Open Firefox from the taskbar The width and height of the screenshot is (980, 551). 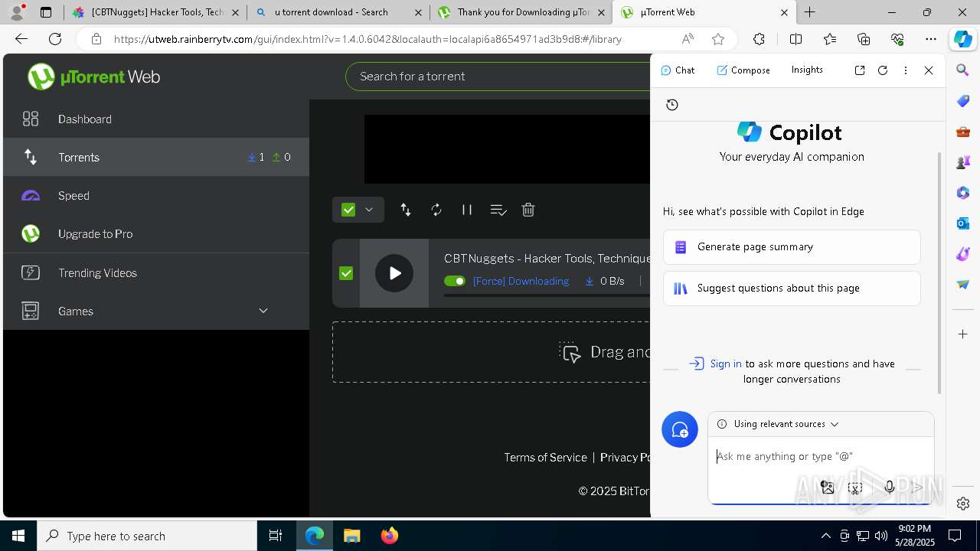[390, 536]
